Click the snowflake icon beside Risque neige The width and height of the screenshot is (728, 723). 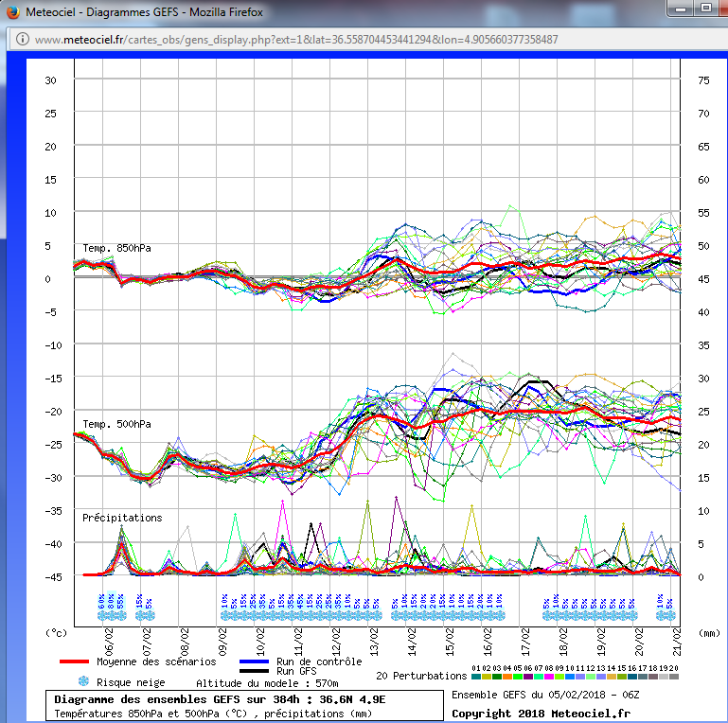pyautogui.click(x=83, y=681)
